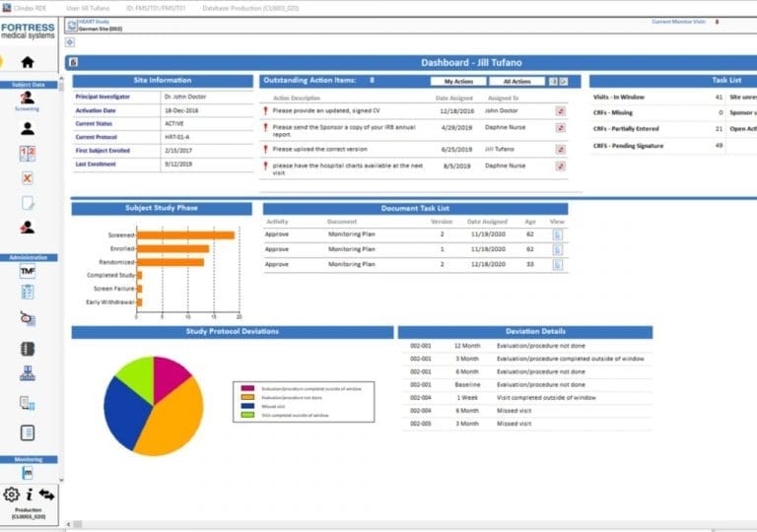Image resolution: width=757 pixels, height=532 pixels.
Task: Go to the Home dashboard icon
Action: (28, 62)
